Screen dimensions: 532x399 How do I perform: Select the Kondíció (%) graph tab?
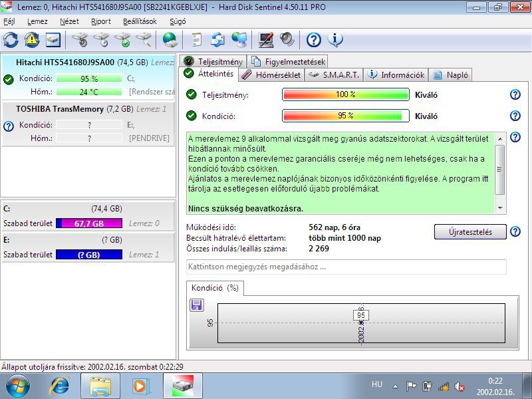[x=215, y=288]
